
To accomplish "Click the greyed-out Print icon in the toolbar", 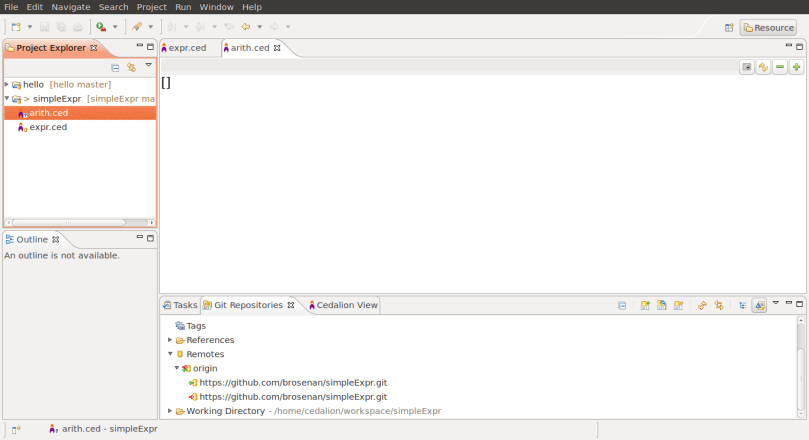I will pyautogui.click(x=77, y=27).
